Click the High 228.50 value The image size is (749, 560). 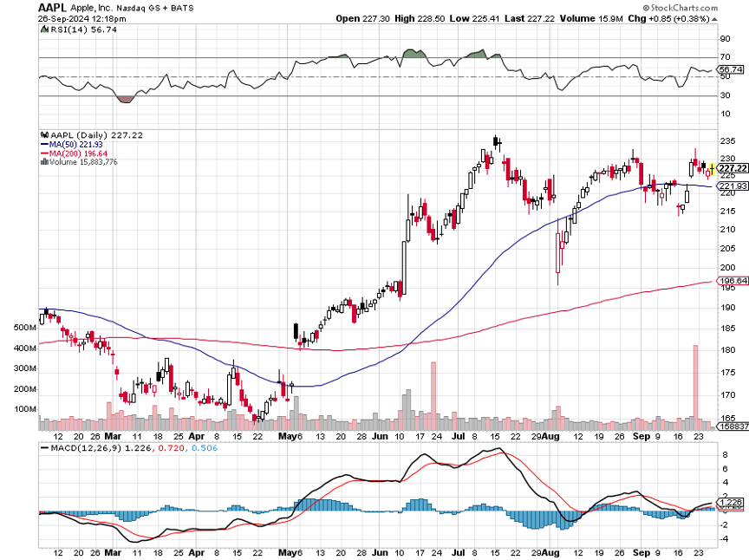click(420, 18)
